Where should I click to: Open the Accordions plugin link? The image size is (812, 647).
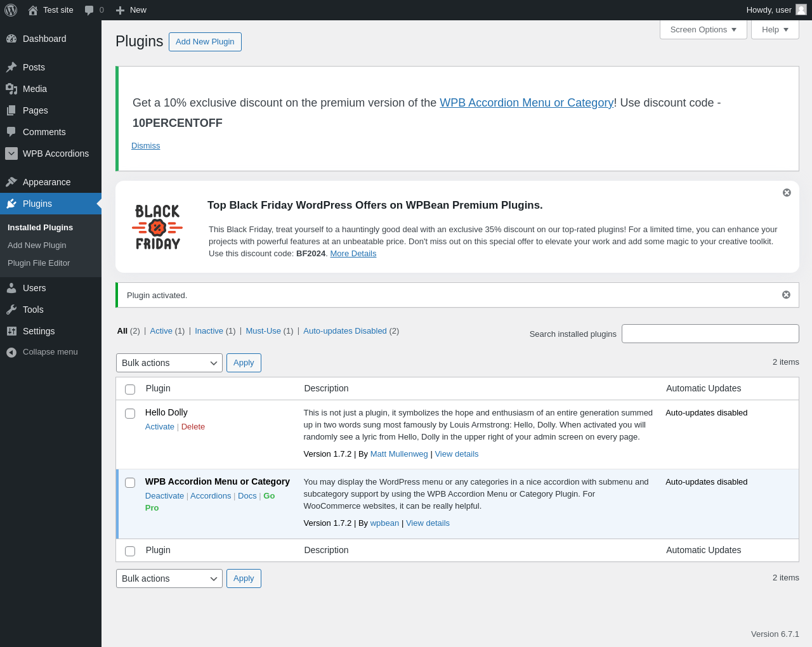[211, 496]
